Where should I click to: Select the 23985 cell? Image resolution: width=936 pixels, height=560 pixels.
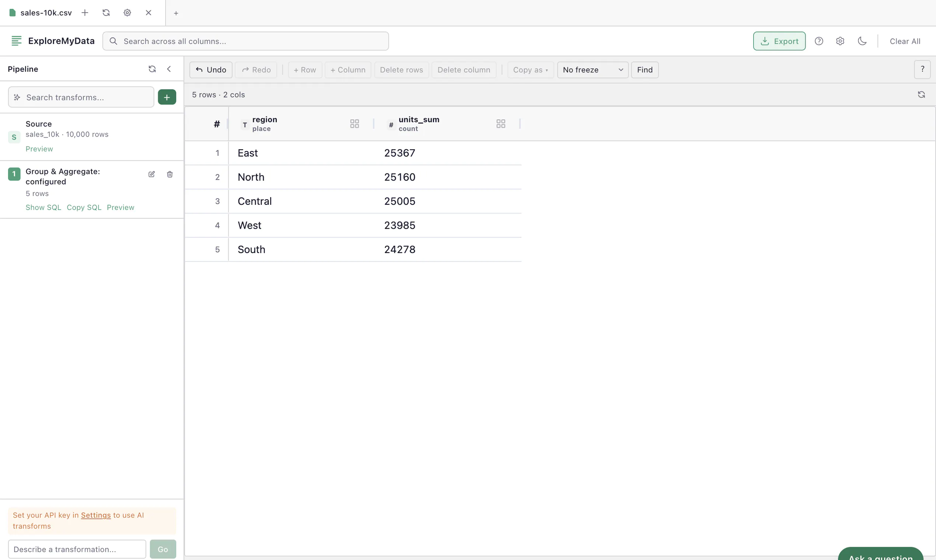448,226
